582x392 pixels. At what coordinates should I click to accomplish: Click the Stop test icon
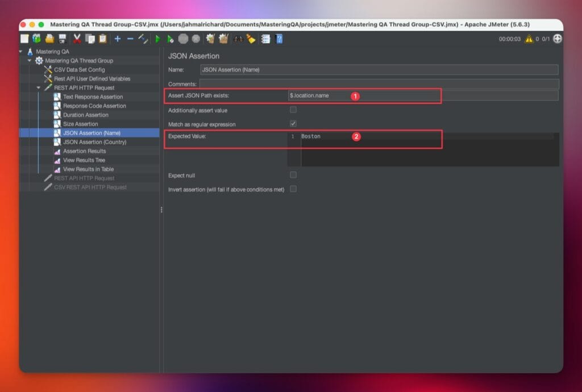point(184,39)
